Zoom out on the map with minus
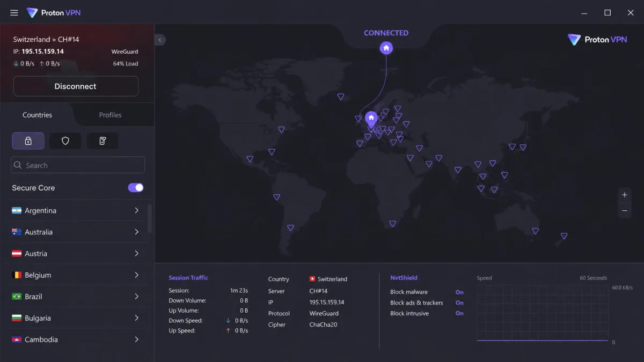This screenshot has height=362, width=644. point(625,211)
